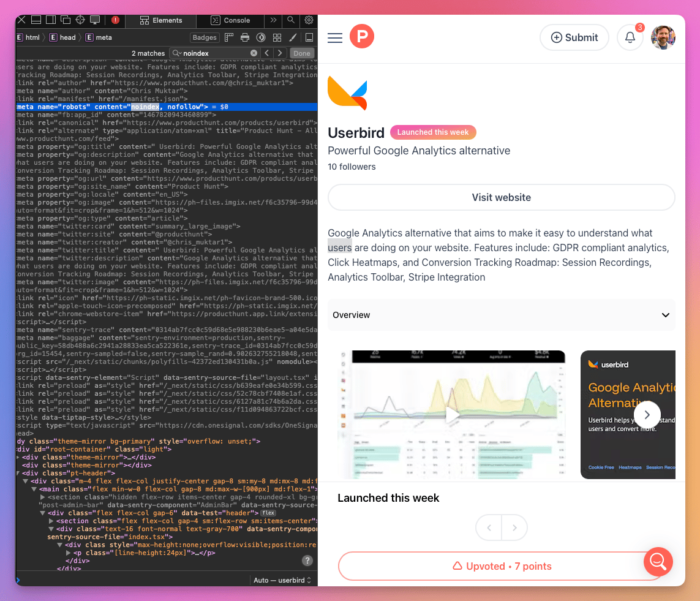Click the 10 followers text

(x=352, y=167)
